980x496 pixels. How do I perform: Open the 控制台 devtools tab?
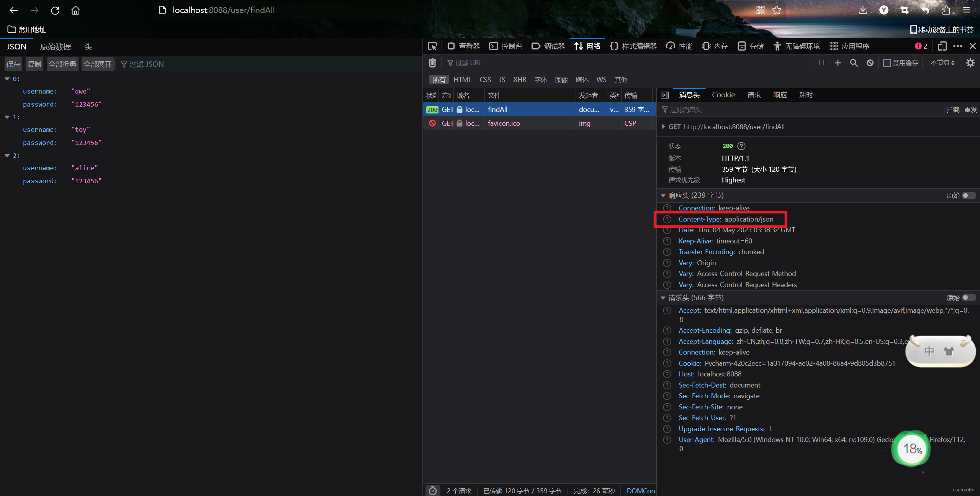[x=506, y=46]
